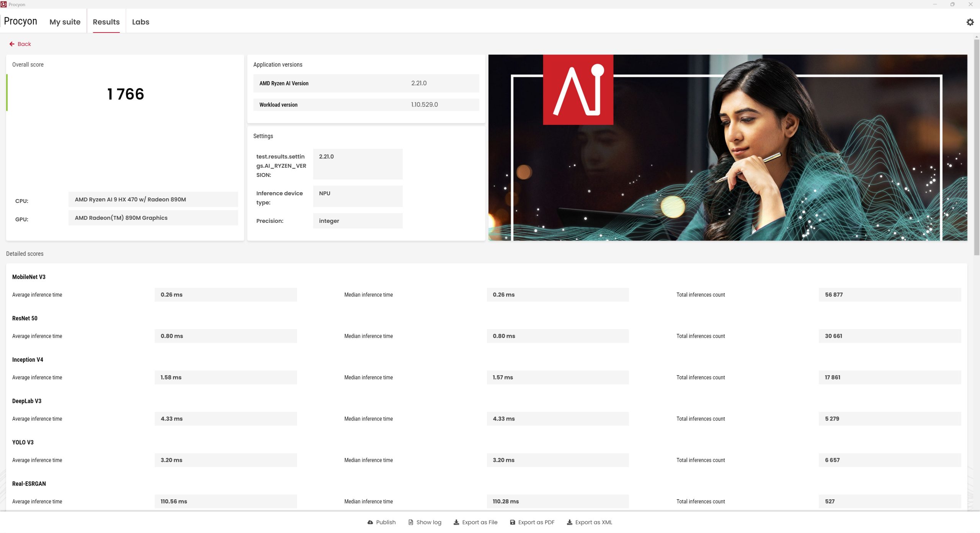
Task: Switch to the My suite tab
Action: [x=65, y=22]
